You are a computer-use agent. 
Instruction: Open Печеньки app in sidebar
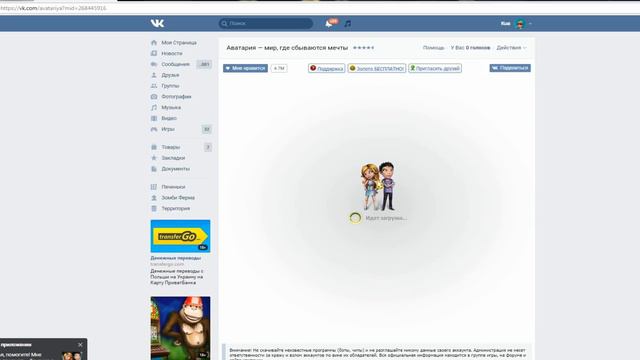(173, 187)
